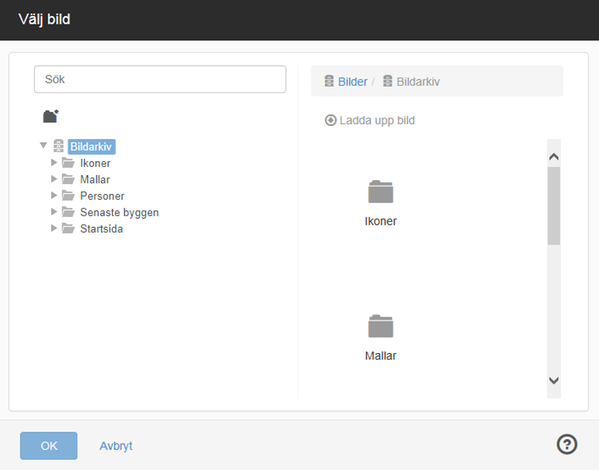Collapse the Bildarkiv tree node
This screenshot has width=599, height=470.
pos(44,145)
